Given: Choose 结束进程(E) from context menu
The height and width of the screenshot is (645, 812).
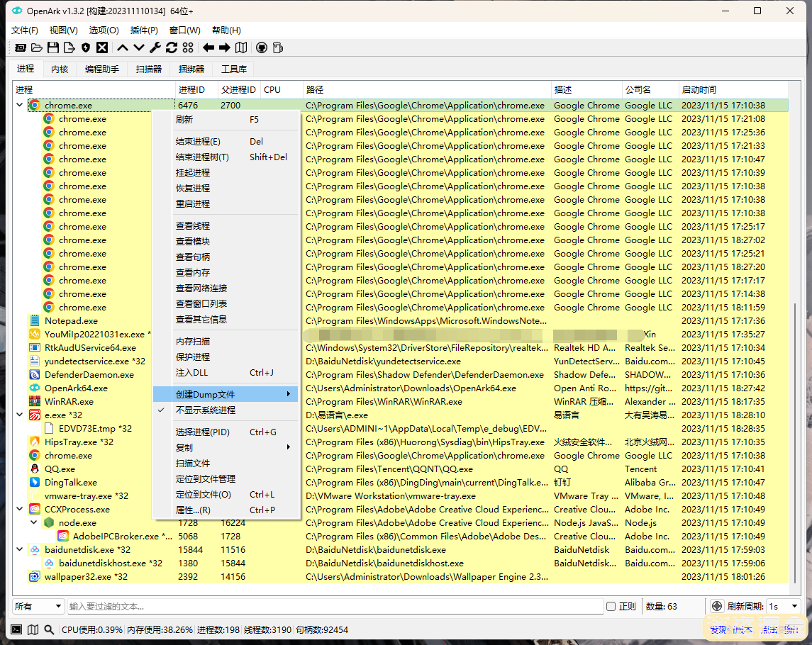Looking at the screenshot, I should pos(226,141).
